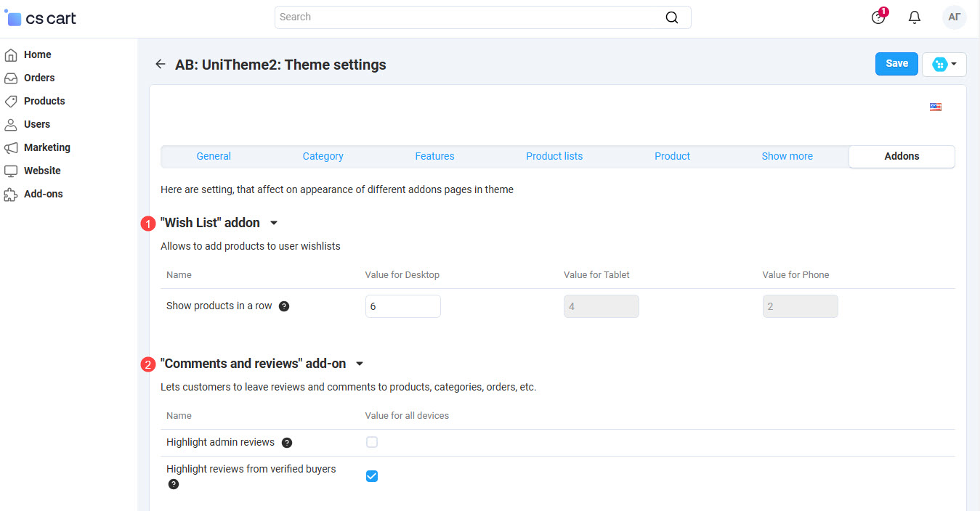This screenshot has width=980, height=511.
Task: Click "AB: UniTheme2: Theme settings" title
Action: [280, 65]
